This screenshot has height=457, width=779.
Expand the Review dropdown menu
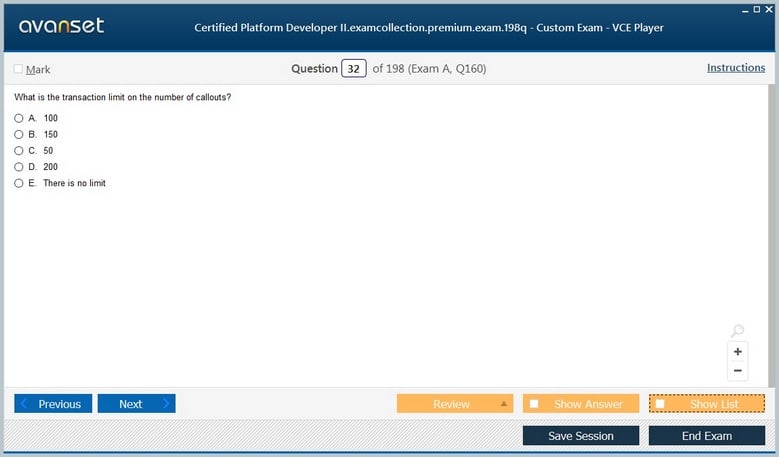[x=504, y=404]
